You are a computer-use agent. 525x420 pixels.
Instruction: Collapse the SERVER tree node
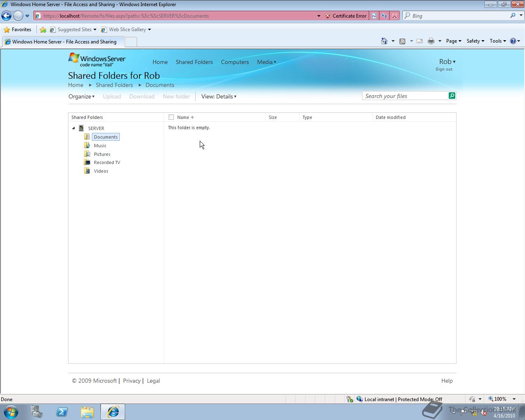tap(74, 128)
